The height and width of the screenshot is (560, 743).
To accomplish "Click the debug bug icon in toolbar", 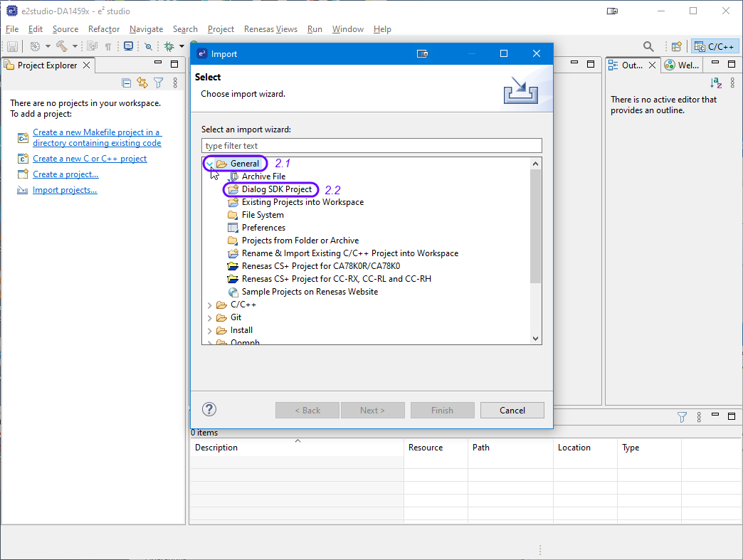I will coord(169,46).
